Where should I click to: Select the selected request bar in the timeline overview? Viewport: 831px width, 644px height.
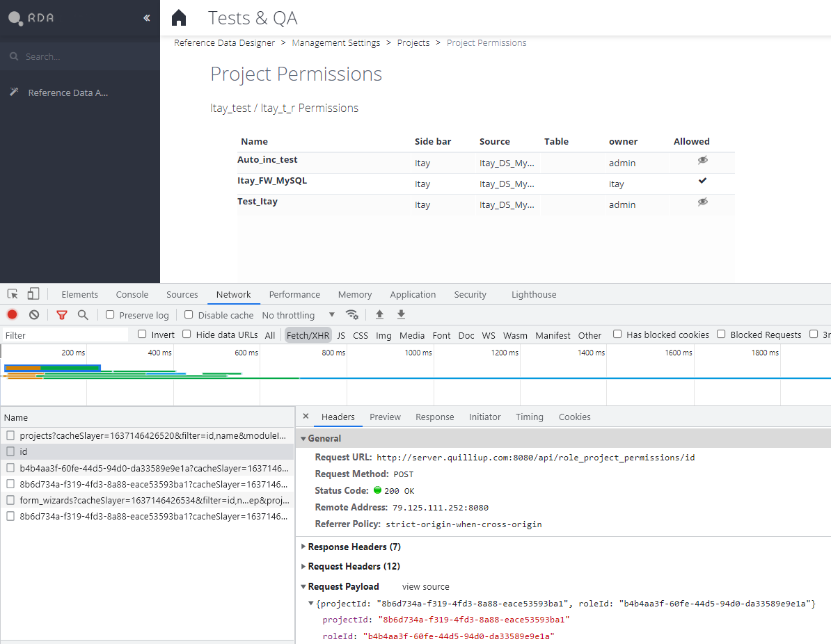tap(52, 367)
